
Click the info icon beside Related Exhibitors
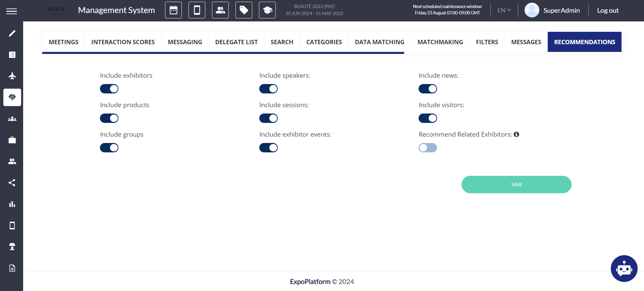coord(517,134)
